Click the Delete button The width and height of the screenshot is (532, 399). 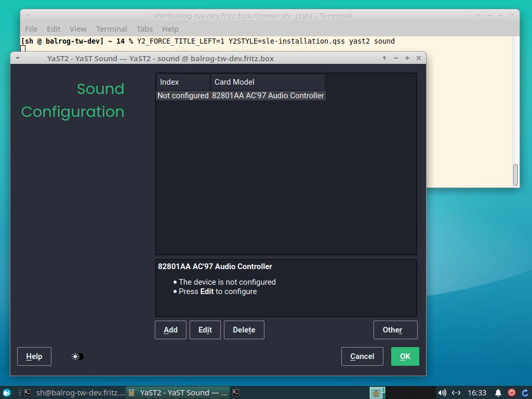tap(244, 330)
